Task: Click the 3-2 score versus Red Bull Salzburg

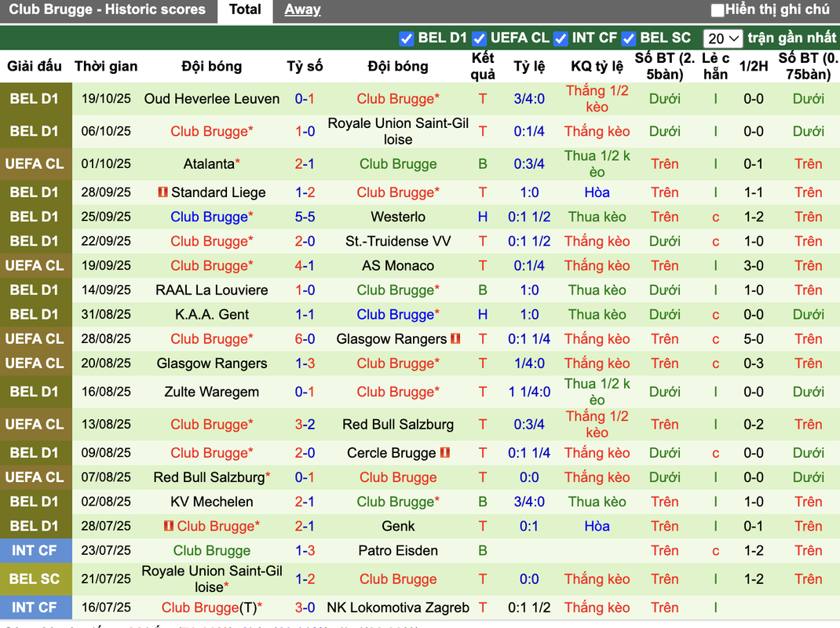Action: pos(305,424)
